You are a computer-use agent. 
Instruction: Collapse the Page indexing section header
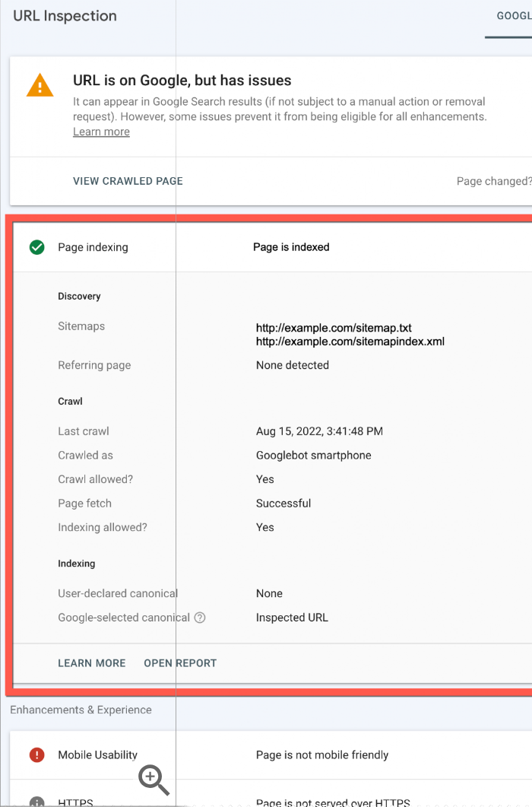point(273,247)
